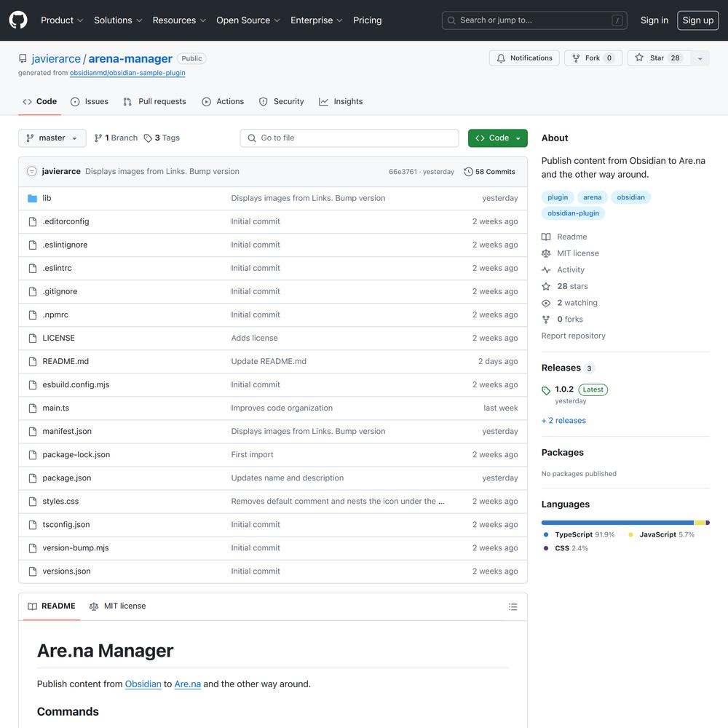The height and width of the screenshot is (728, 728).
Task: Click the file icon for styles.css
Action: click(33, 502)
